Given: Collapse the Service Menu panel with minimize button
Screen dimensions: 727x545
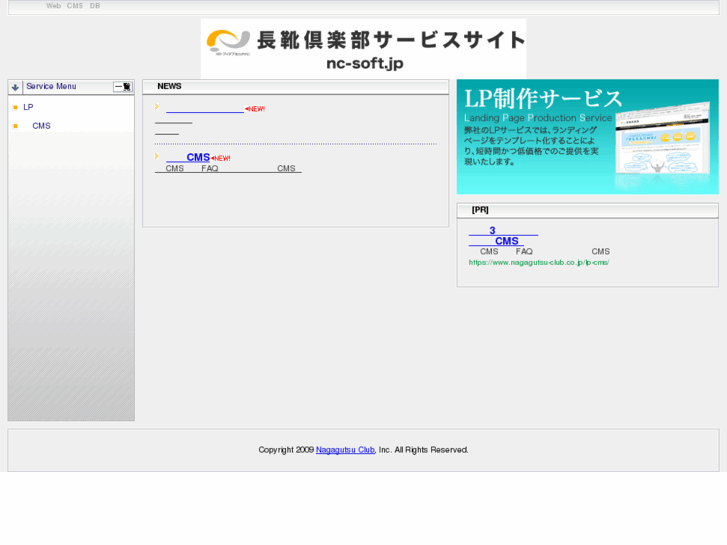Looking at the screenshot, I should click(x=123, y=87).
